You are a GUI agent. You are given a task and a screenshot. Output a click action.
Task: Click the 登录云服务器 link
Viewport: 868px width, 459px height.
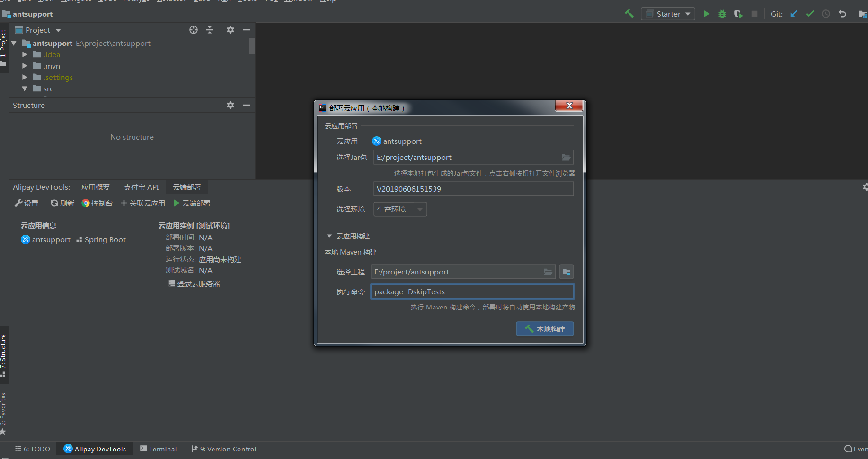tap(195, 283)
